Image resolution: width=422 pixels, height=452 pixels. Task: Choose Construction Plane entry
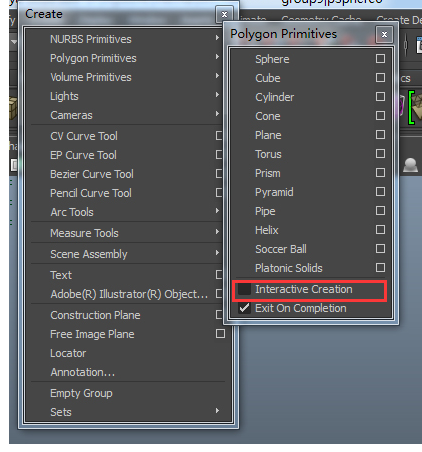[95, 315]
